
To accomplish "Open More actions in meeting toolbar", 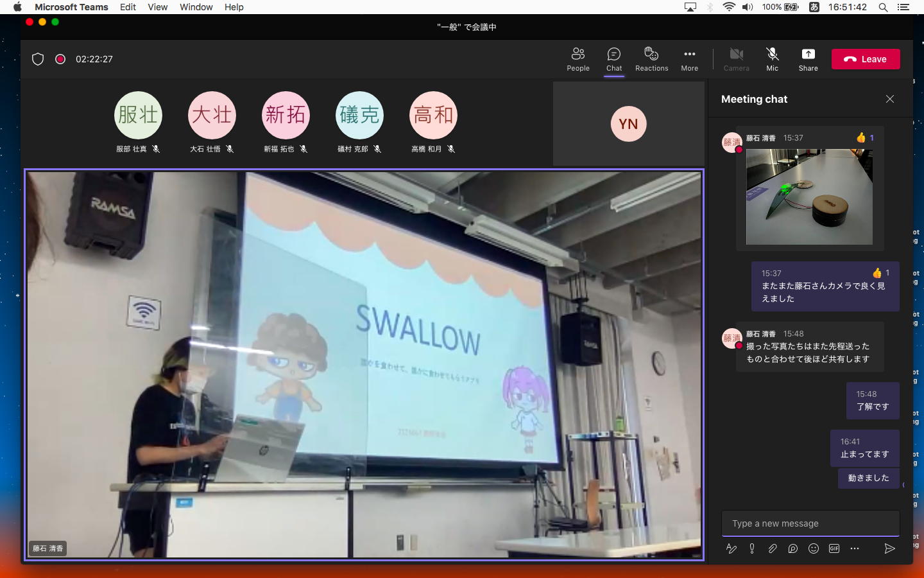I will (x=689, y=59).
